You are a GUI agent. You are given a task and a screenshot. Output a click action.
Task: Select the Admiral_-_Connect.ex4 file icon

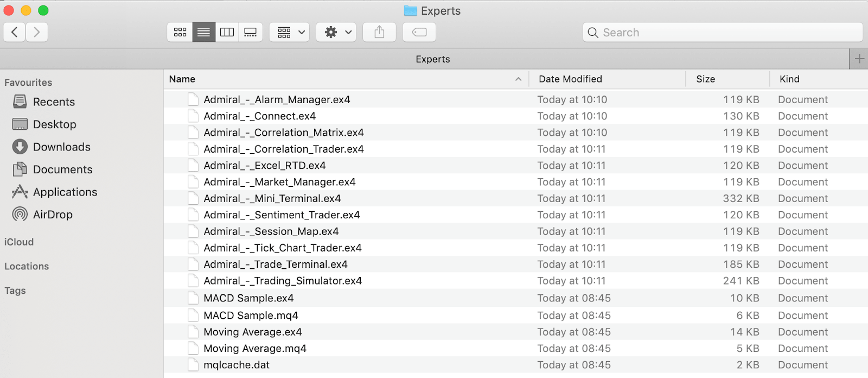point(193,116)
